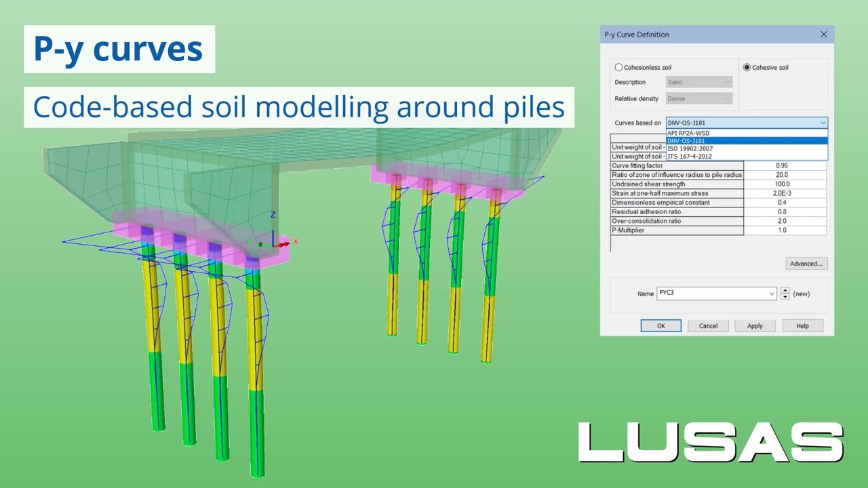Close the P-y Curve Definition dialog
Screen dimensions: 868x488
[824, 35]
